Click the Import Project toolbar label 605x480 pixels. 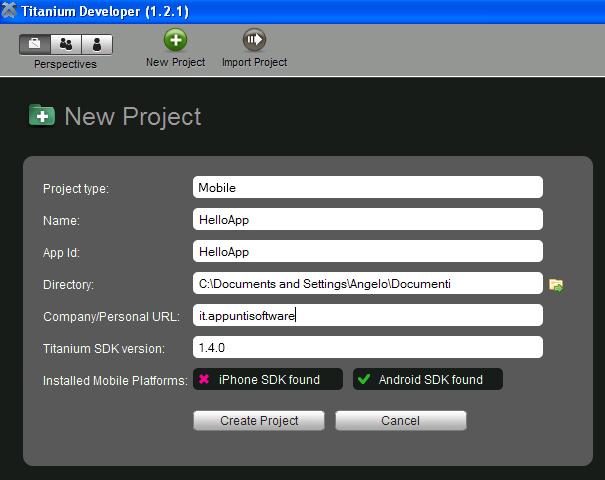click(254, 62)
